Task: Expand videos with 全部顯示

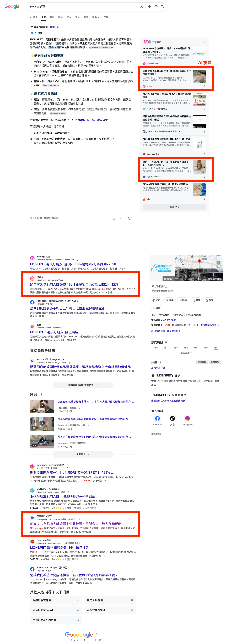Action: tap(83, 454)
